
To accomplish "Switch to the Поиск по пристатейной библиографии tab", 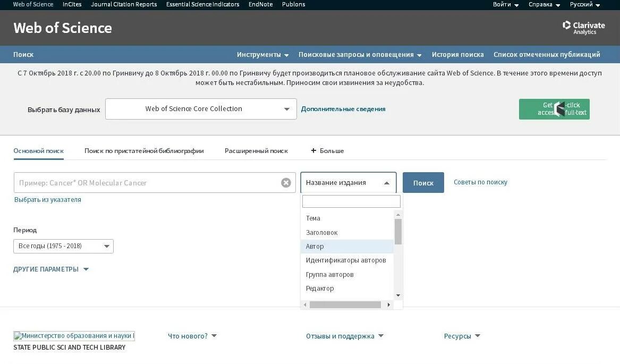I will coord(144,150).
